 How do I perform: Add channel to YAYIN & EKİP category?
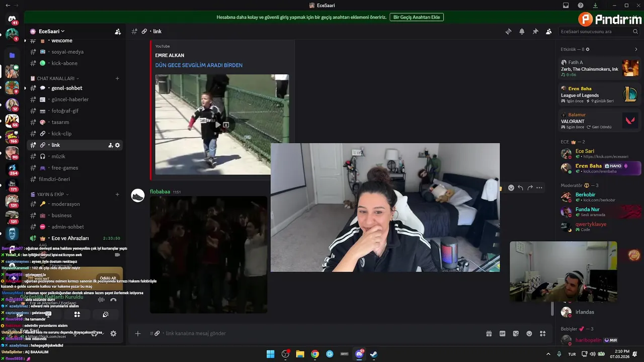pyautogui.click(x=117, y=194)
